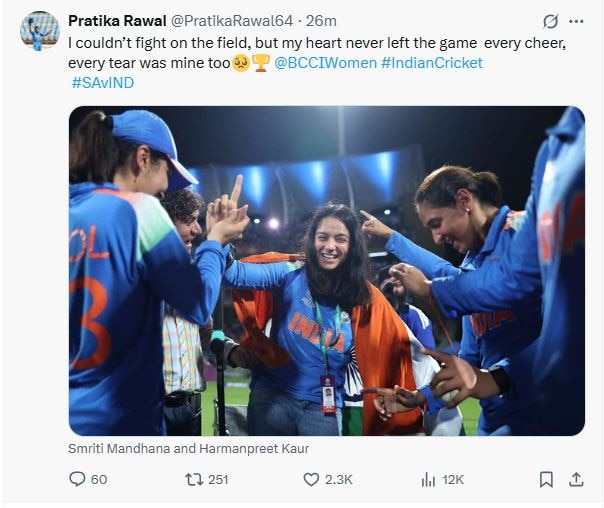The height and width of the screenshot is (508, 604).
Task: Bookmark this post
Action: coord(546,480)
